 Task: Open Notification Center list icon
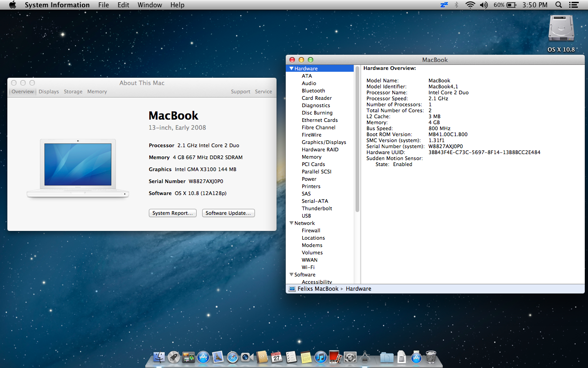pos(573,5)
